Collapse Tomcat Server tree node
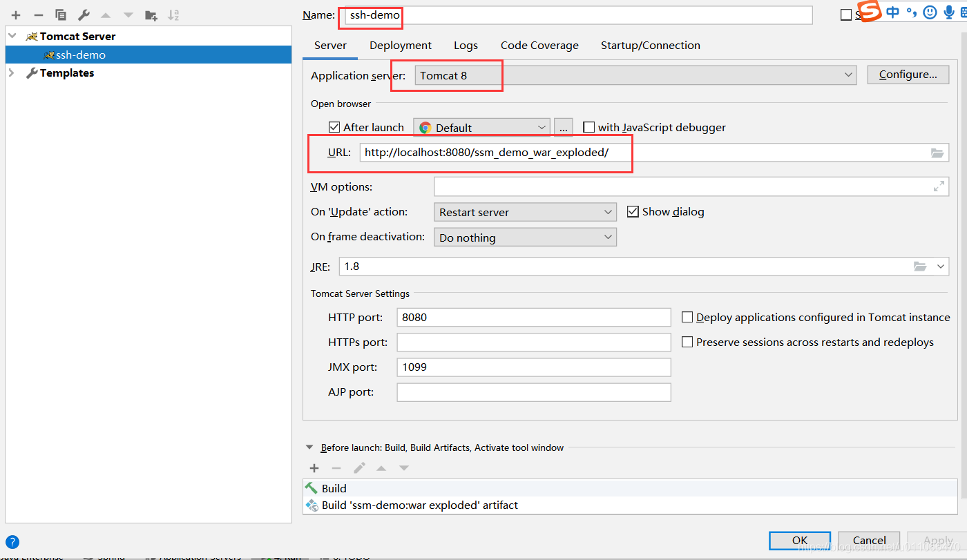The height and width of the screenshot is (560, 967). (x=12, y=36)
